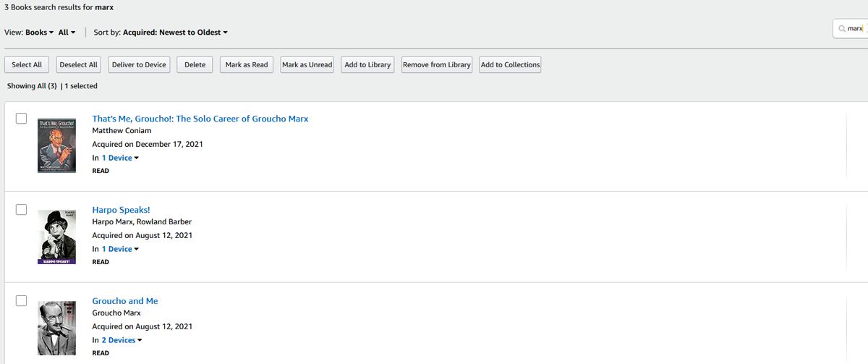Expand 1 Device under That's Me, Groucho!
The height and width of the screenshot is (364, 868).
(x=120, y=158)
